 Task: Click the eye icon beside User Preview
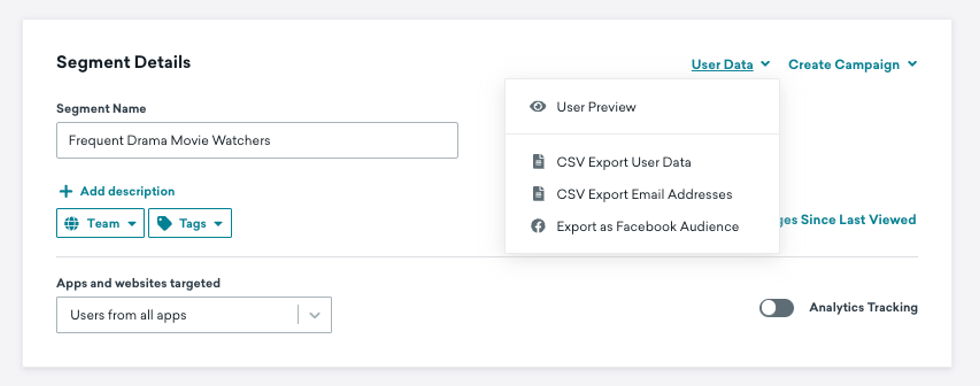(x=537, y=107)
